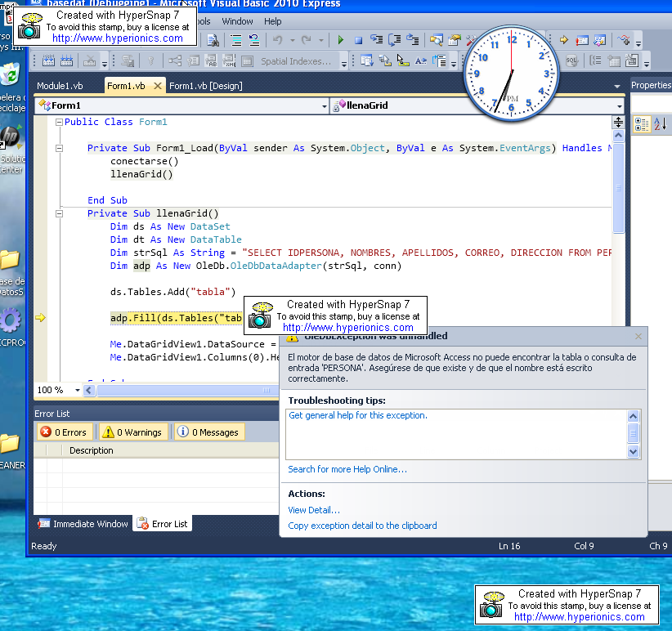This screenshot has width=672, height=631.
Task: Click the Increase Line Indent icon
Action: 439,60
